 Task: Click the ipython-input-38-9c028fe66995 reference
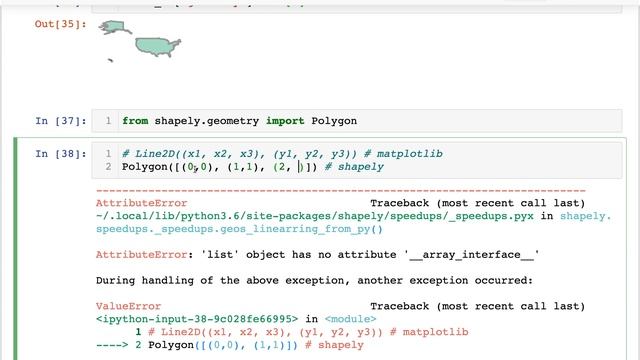tap(197, 319)
